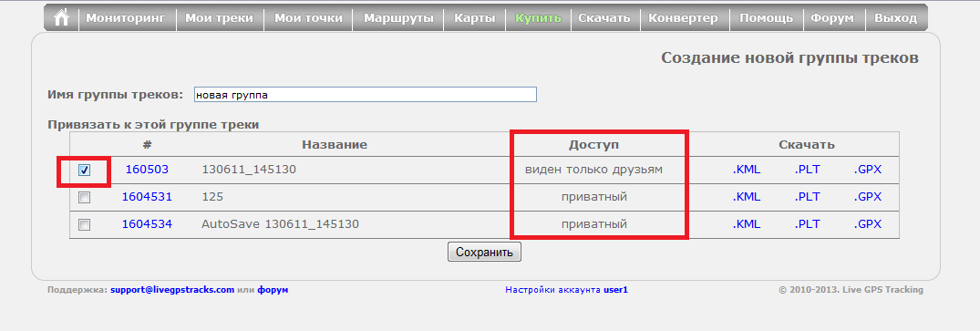
Task: Check the checkbox for track 1604534
Action: coord(85,224)
